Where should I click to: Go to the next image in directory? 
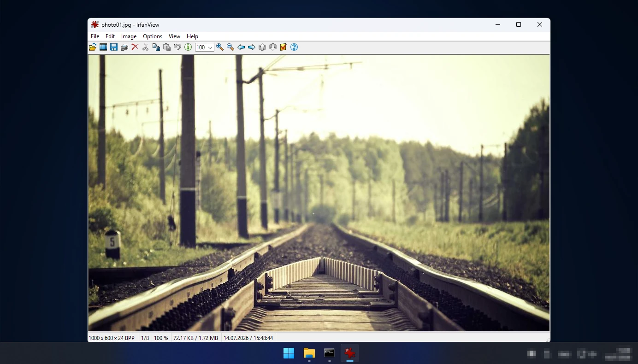(252, 47)
